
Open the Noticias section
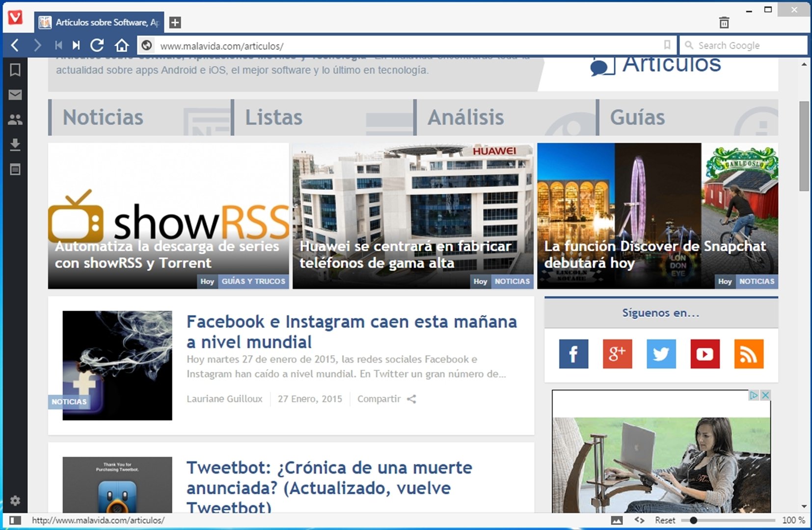(139, 117)
